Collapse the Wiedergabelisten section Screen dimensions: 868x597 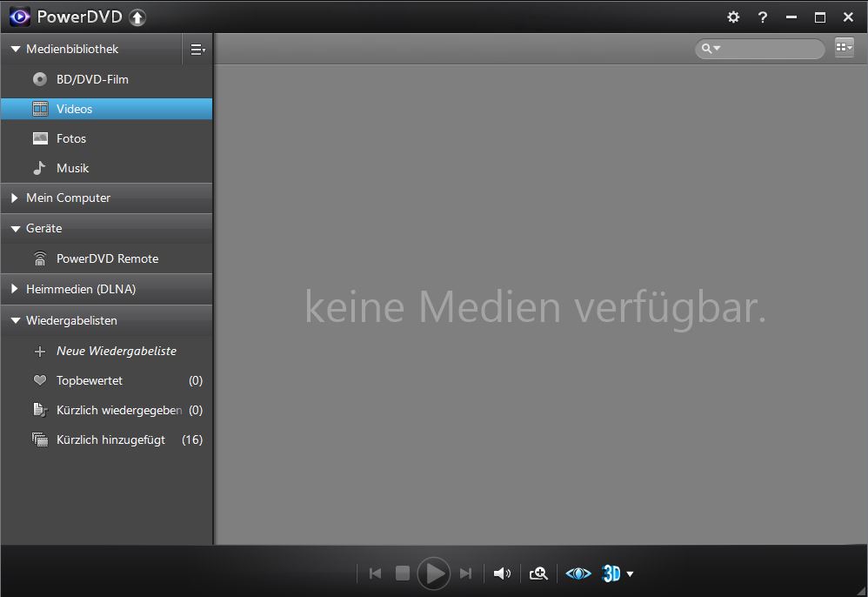(x=16, y=320)
